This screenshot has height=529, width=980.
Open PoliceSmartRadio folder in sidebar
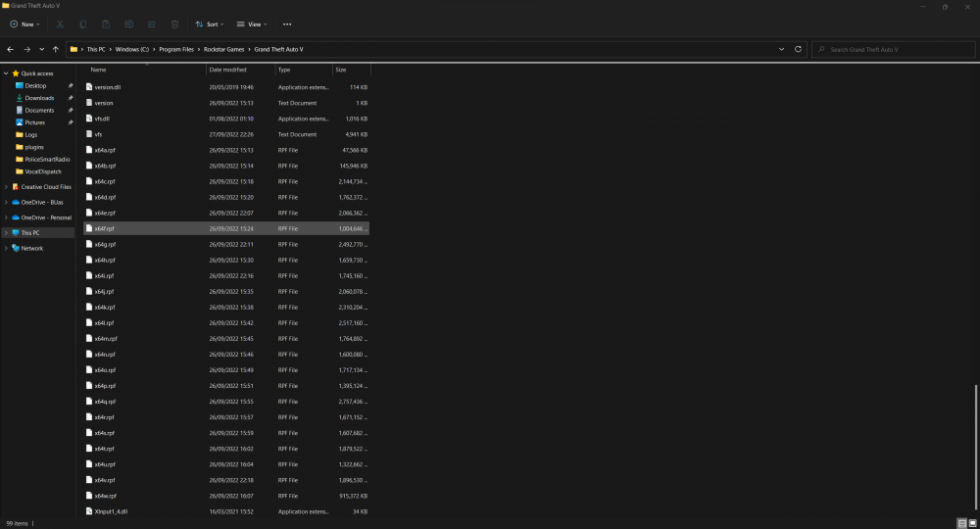click(47, 160)
